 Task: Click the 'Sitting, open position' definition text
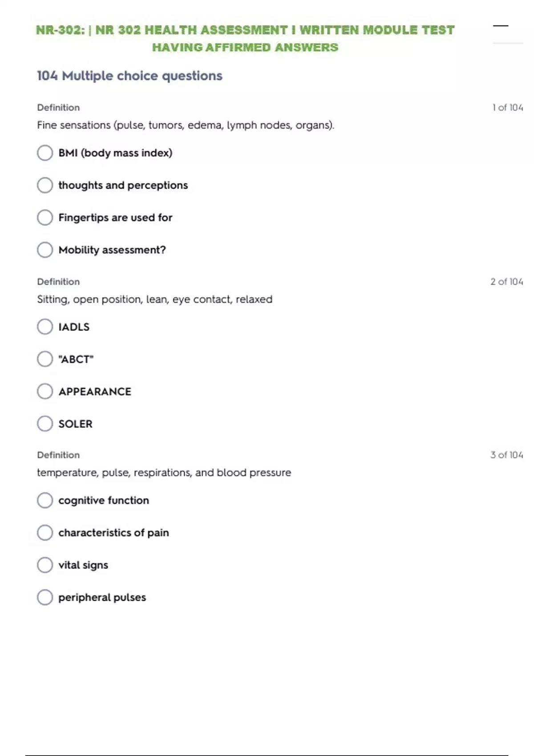(154, 299)
